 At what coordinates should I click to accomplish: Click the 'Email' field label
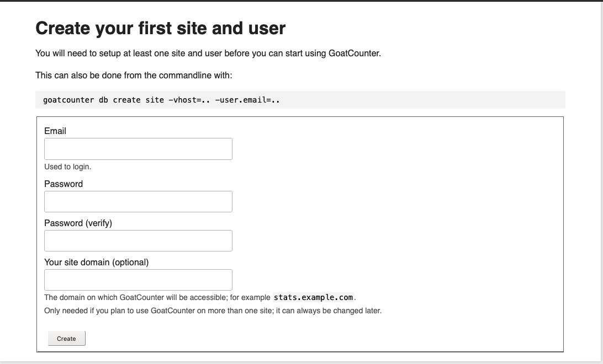click(55, 131)
